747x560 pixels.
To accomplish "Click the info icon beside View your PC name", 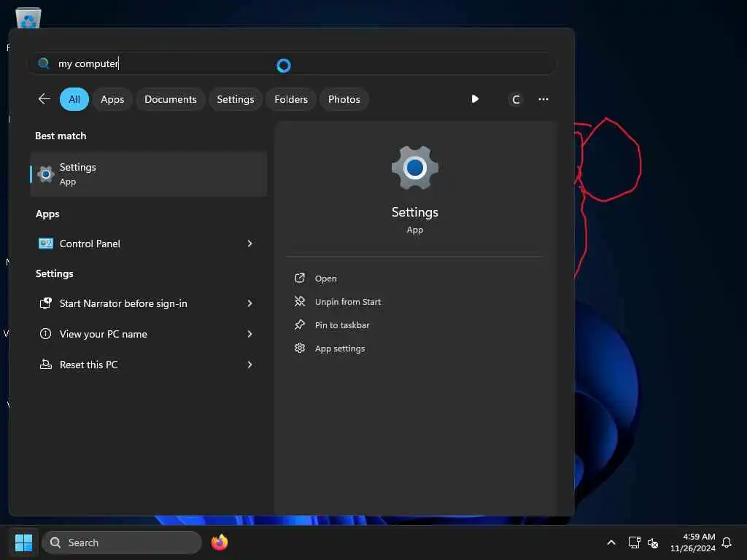I will pos(46,334).
